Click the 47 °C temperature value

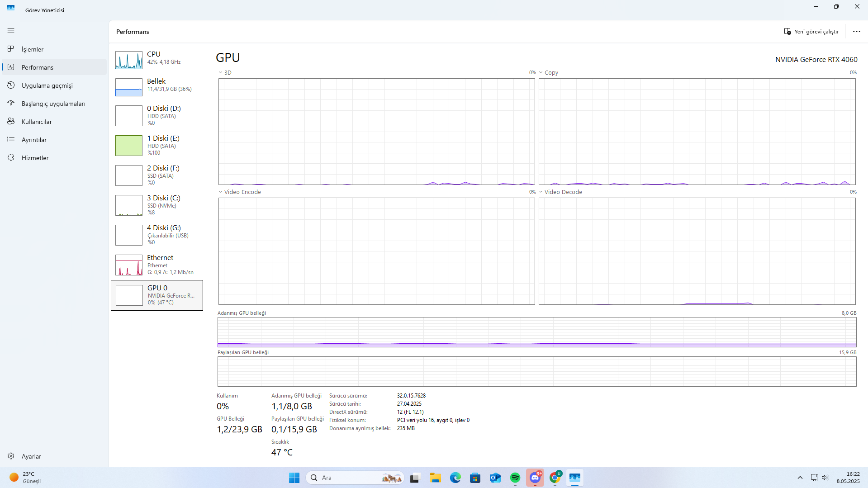pos(282,452)
